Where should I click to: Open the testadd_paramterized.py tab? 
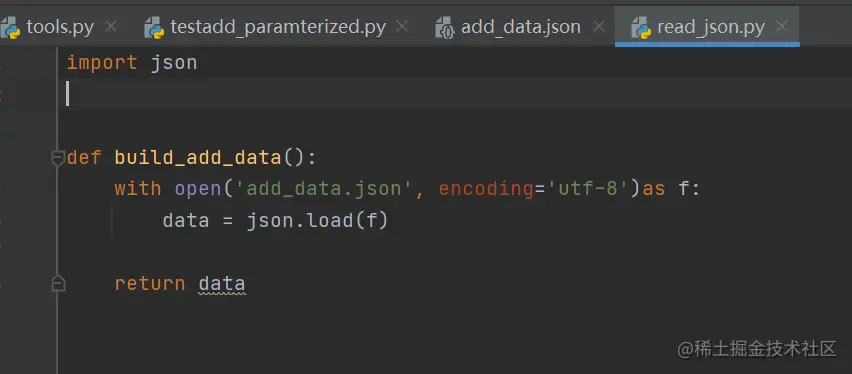coord(278,27)
